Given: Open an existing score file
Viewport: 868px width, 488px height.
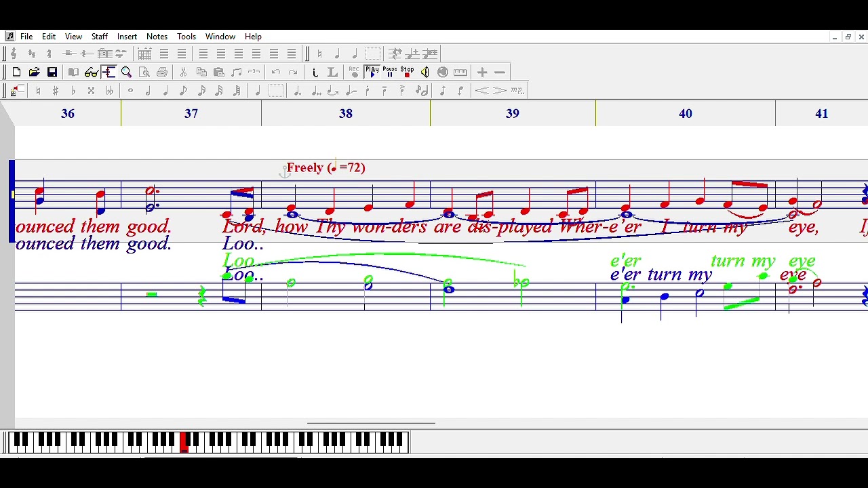Looking at the screenshot, I should 34,72.
